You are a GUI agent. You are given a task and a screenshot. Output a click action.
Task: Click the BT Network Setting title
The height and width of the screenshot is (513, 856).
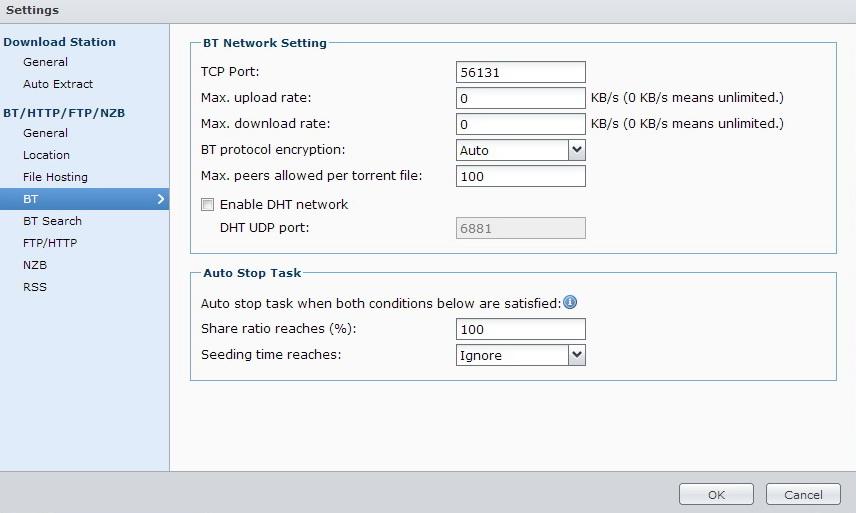tap(265, 43)
